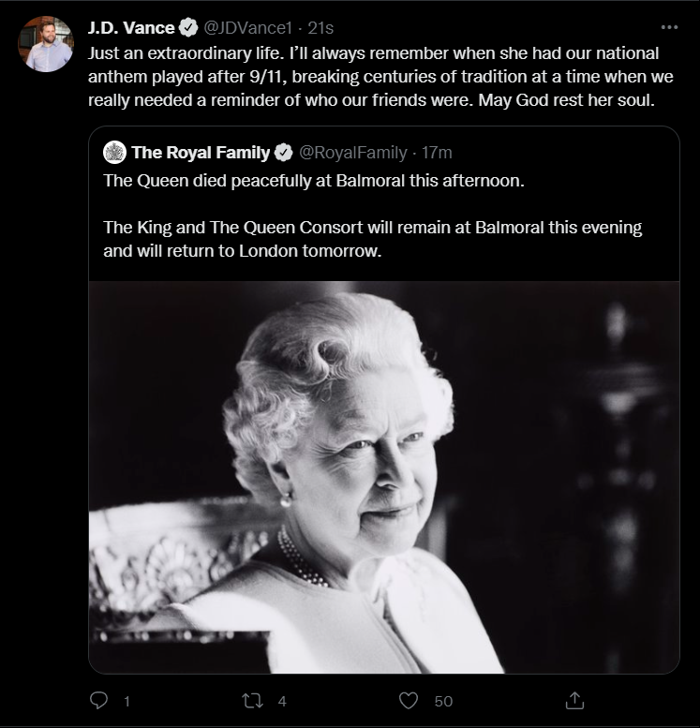Click the reply speech bubble icon
The width and height of the screenshot is (700, 728).
pyautogui.click(x=98, y=700)
